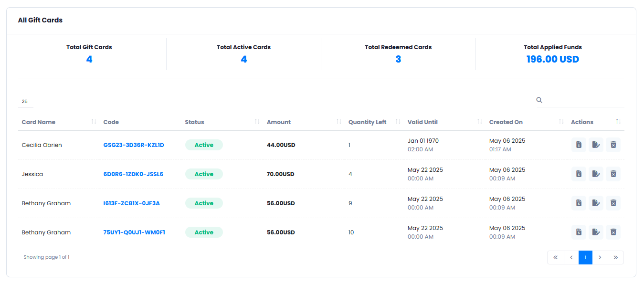Edit the gift card with code I613F-ZCB1X-0JF3A
The image size is (644, 284).
(x=596, y=203)
